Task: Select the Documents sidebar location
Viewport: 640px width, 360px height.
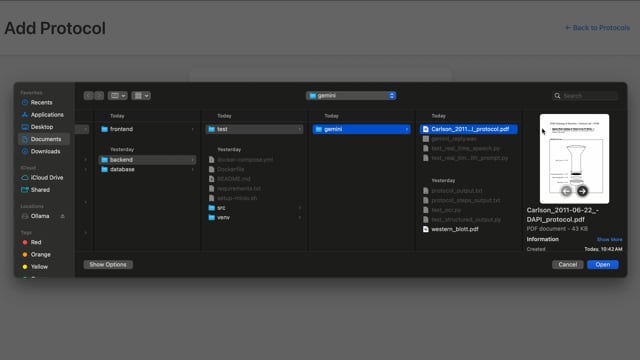Action: point(44,139)
